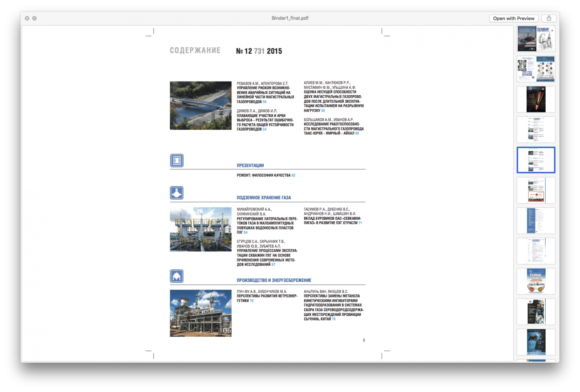This screenshot has width=580, height=392.
Task: Select the fourth page thumbnail
Action: pyautogui.click(x=536, y=130)
